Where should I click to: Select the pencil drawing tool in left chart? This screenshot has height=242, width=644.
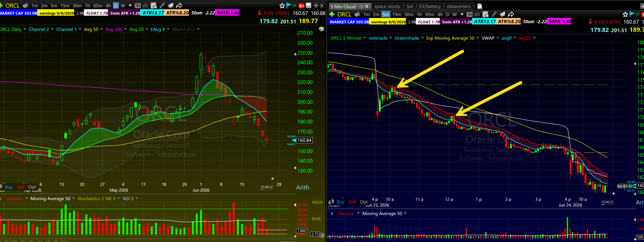pyautogui.click(x=162, y=6)
